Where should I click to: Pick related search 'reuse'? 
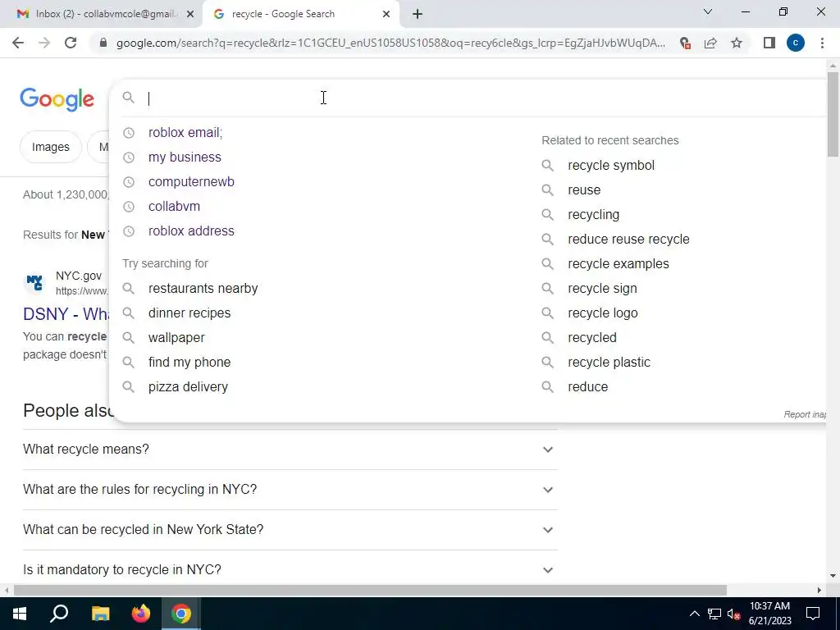pyautogui.click(x=584, y=190)
